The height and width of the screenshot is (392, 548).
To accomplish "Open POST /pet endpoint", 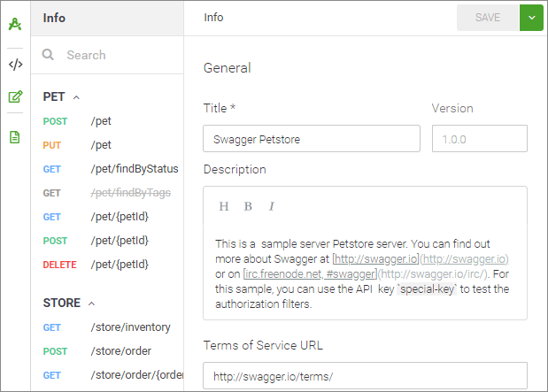I will pyautogui.click(x=100, y=120).
